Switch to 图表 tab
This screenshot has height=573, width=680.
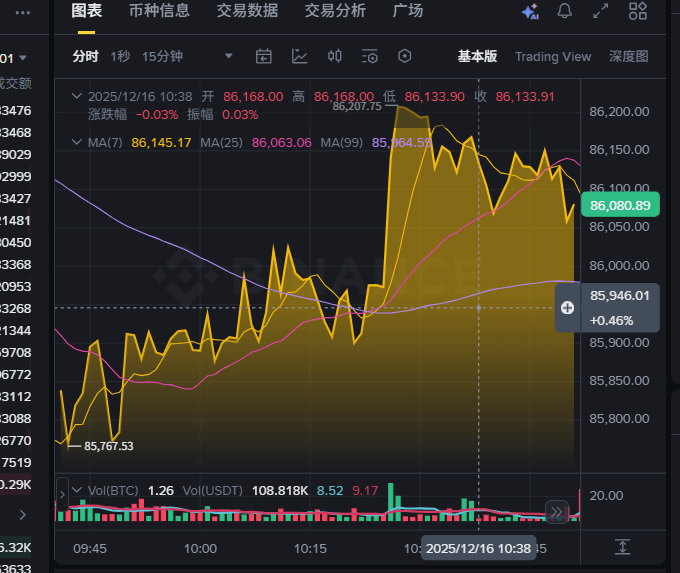(x=87, y=11)
